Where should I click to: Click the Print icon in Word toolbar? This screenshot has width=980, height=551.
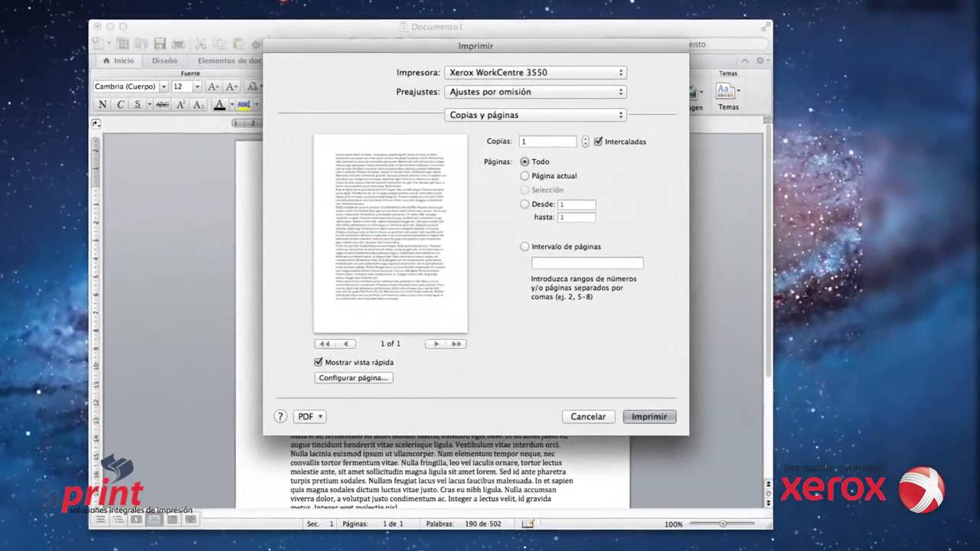tap(178, 44)
